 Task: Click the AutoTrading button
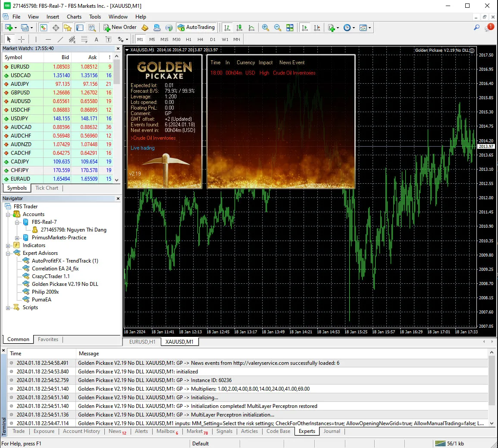tap(196, 27)
